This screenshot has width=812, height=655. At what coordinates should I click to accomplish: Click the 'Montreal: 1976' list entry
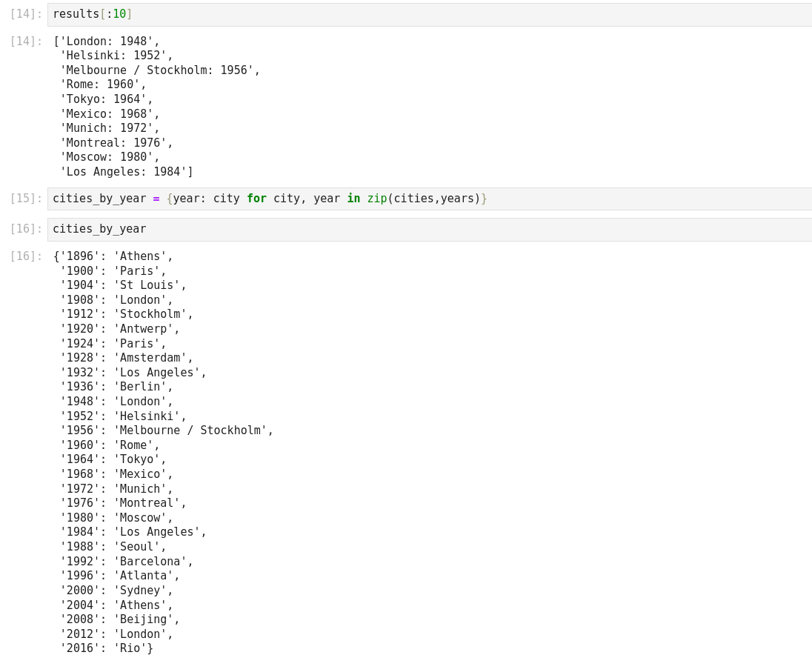116,143
